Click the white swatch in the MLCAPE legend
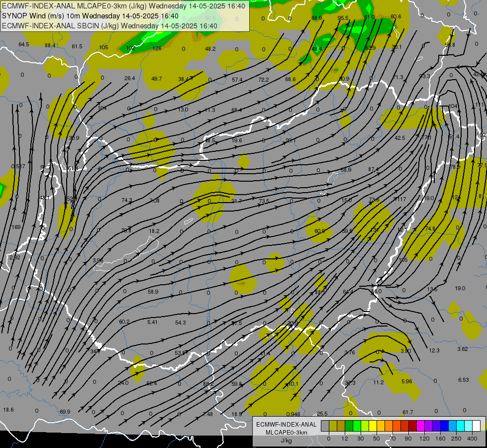The width and height of the screenshot is (487, 448). click(476, 426)
